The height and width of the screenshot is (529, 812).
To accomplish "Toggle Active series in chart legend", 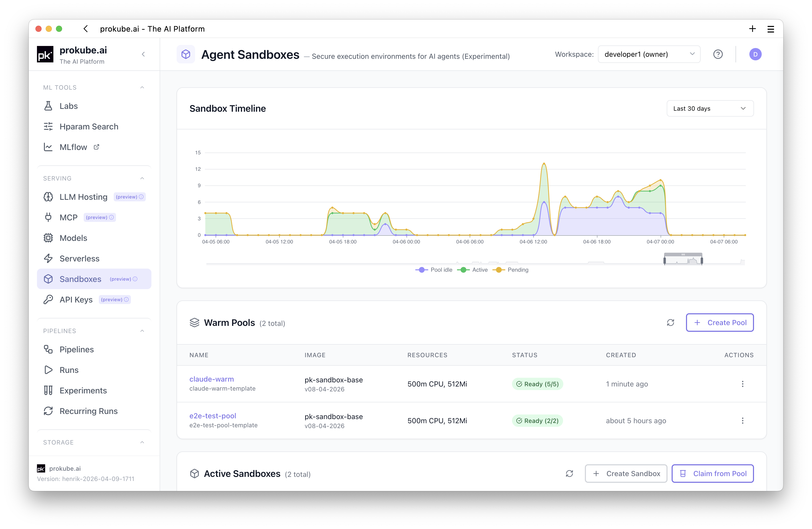I will pos(472,270).
